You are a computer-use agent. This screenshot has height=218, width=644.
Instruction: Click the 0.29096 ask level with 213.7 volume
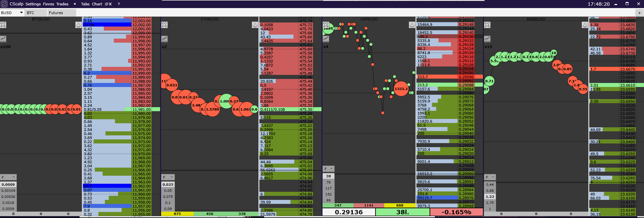tap(450, 77)
